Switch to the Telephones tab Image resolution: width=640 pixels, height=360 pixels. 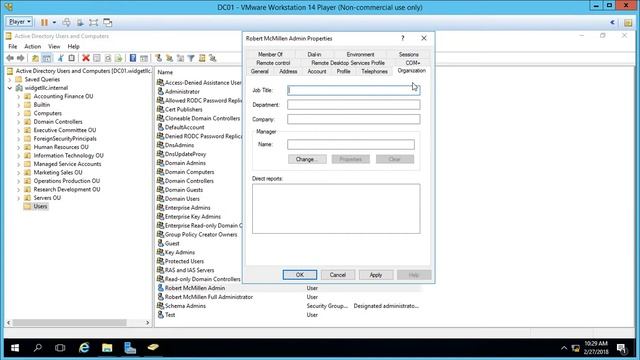pyautogui.click(x=374, y=71)
